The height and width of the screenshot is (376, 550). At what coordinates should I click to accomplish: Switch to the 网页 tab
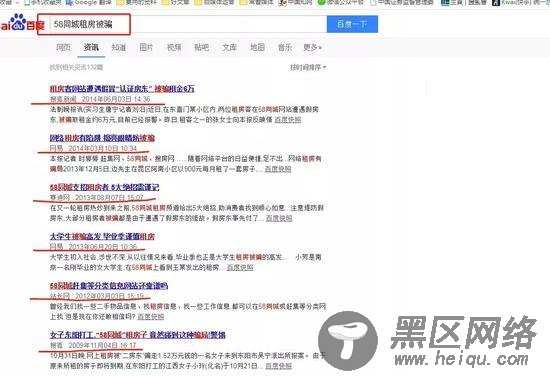click(x=63, y=47)
